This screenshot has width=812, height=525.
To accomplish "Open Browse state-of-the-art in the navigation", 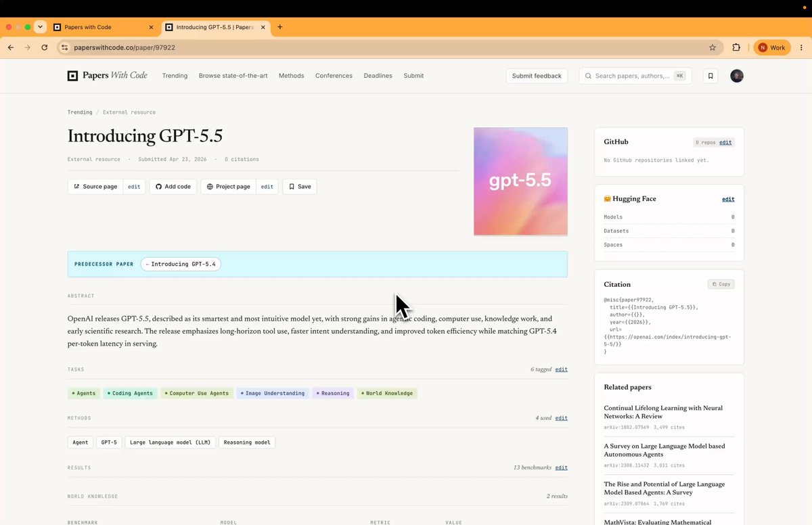I will (233, 76).
